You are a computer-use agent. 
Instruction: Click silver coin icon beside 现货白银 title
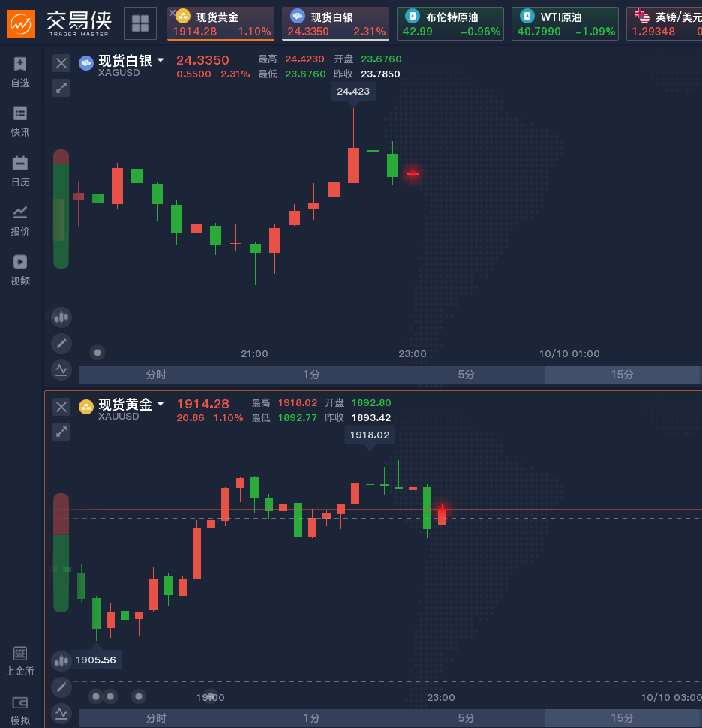[x=86, y=63]
